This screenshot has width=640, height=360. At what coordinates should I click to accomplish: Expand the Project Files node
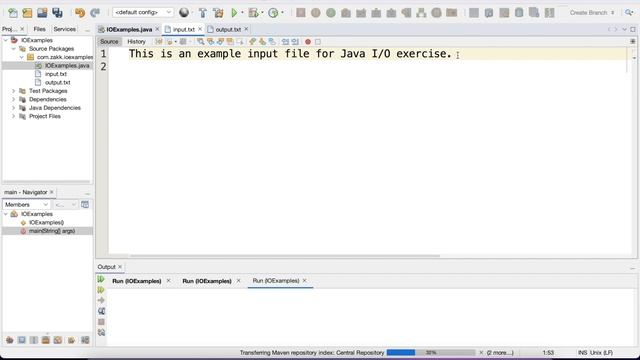tap(13, 116)
